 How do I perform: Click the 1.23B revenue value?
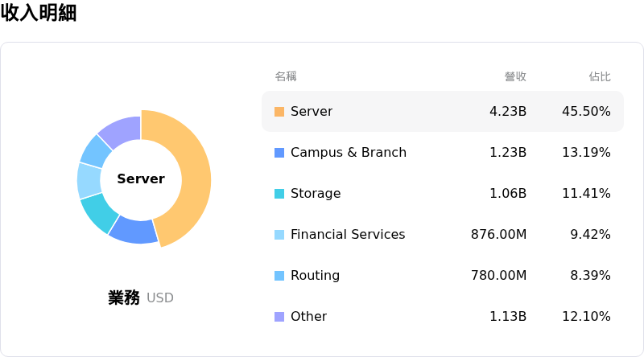[508, 152]
